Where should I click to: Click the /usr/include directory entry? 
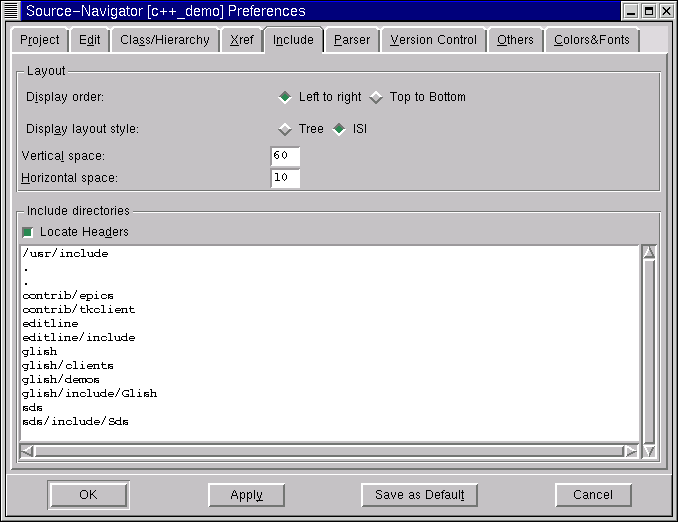pyautogui.click(x=65, y=253)
